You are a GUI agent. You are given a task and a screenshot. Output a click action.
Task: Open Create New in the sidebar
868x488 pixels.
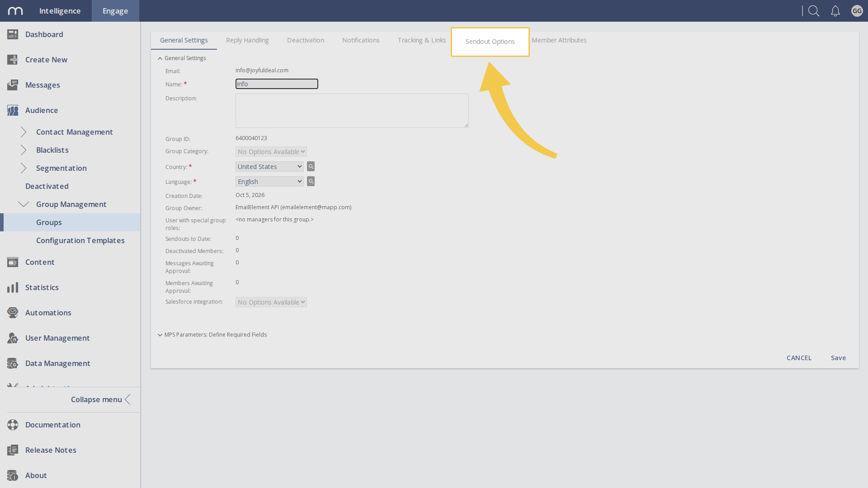46,60
